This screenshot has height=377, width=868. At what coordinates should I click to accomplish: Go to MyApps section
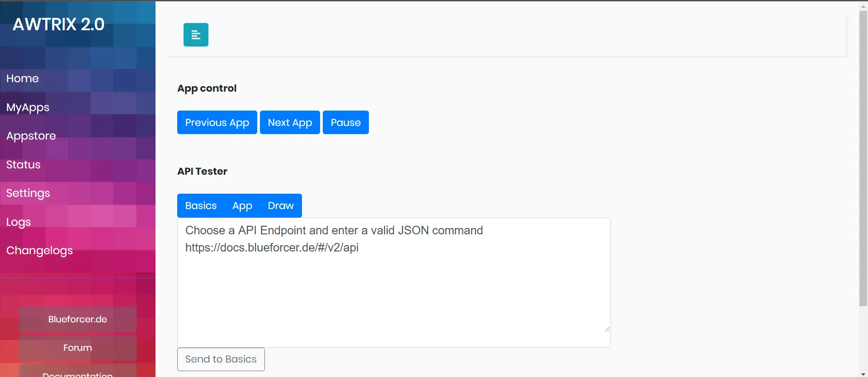28,107
